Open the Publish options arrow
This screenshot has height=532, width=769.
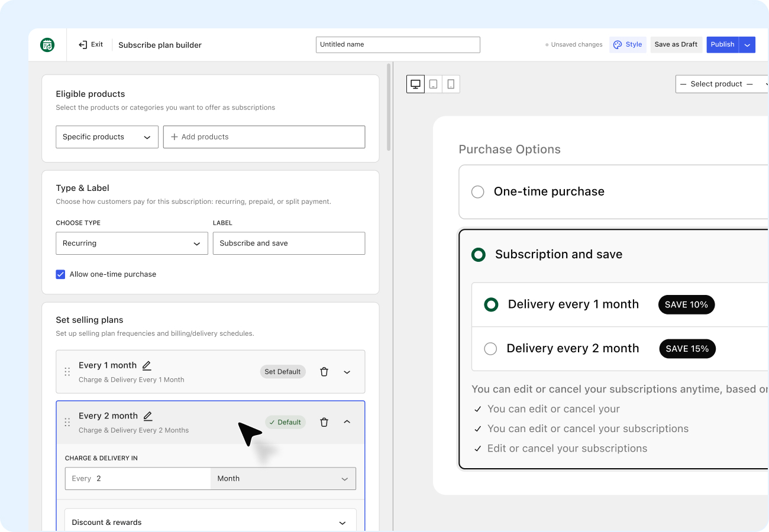click(x=747, y=45)
